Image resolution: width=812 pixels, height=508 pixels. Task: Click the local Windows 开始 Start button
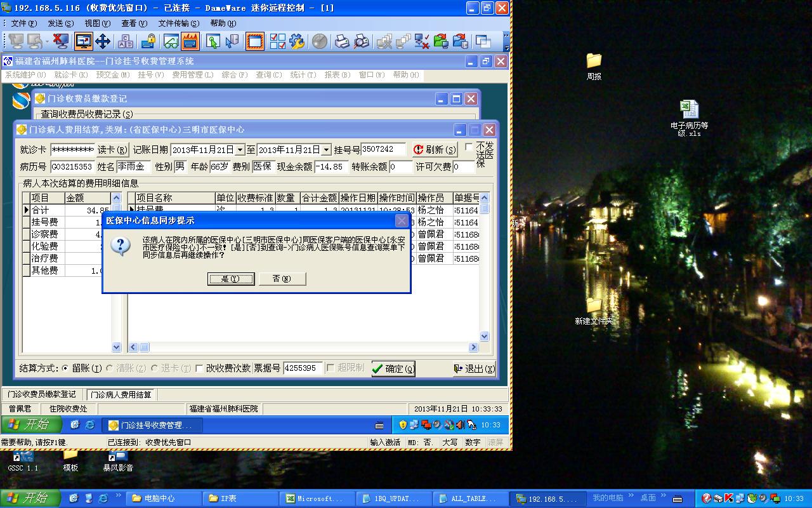click(30, 498)
